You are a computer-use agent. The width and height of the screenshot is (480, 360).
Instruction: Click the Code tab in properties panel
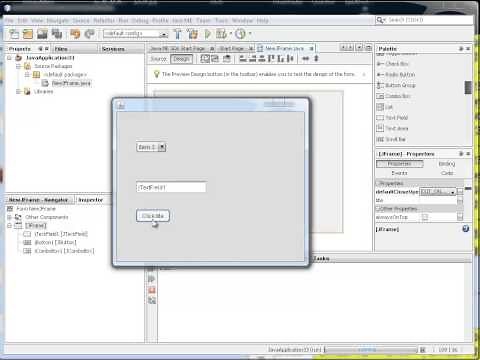(x=447, y=173)
